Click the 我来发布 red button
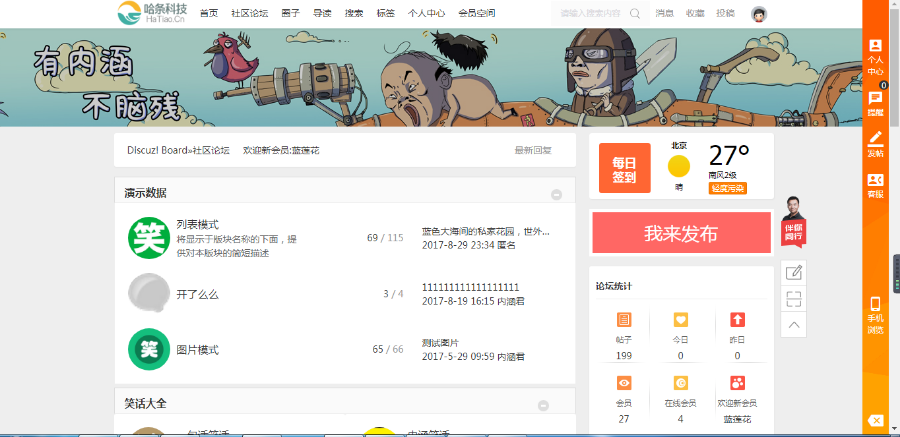900x437 pixels. coord(681,233)
